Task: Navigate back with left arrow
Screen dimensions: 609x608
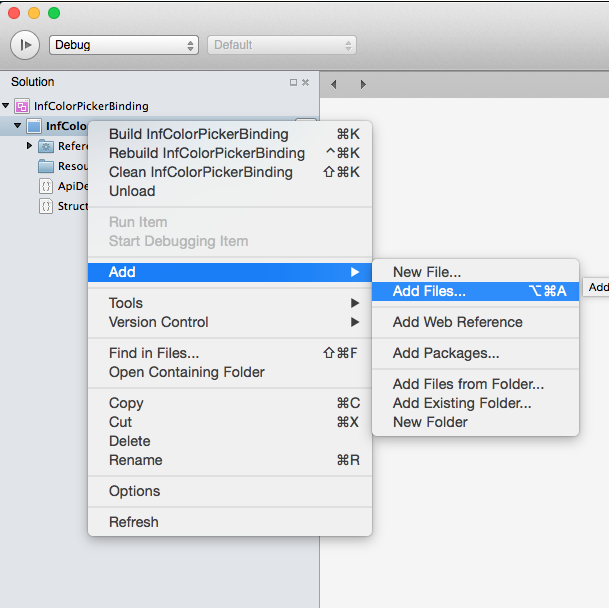Action: [334, 84]
